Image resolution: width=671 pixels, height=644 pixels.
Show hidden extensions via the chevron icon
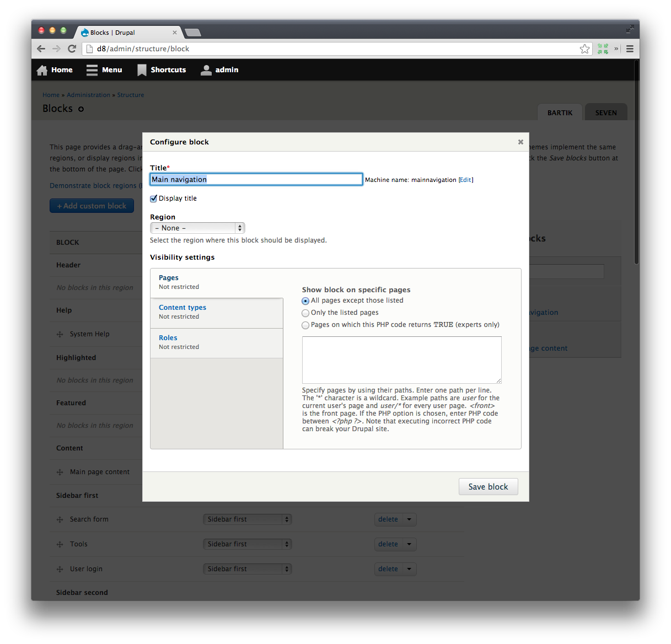[x=616, y=49]
